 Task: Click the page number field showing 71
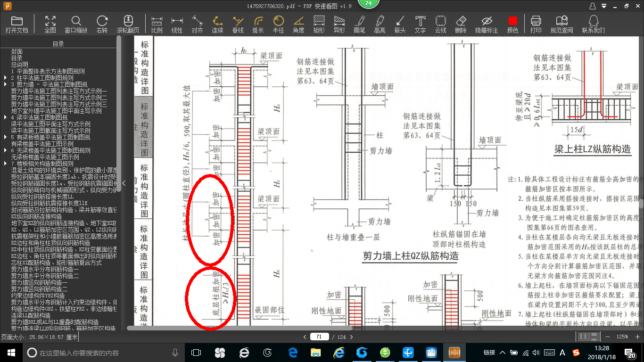(319, 337)
